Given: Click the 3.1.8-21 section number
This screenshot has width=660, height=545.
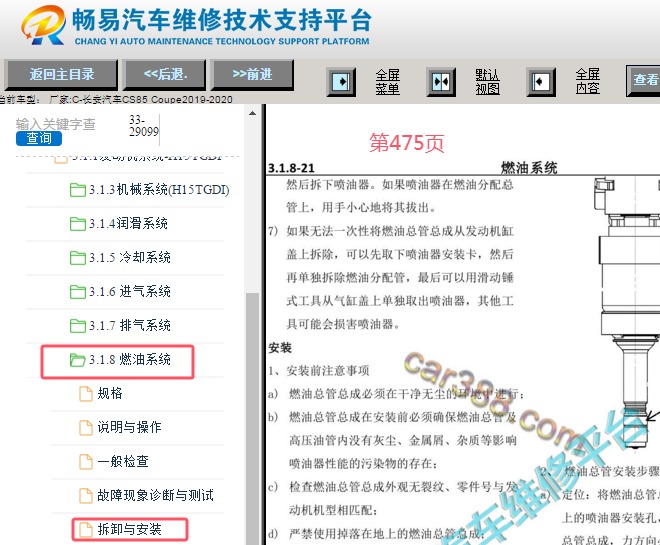Looking at the screenshot, I should tap(291, 168).
